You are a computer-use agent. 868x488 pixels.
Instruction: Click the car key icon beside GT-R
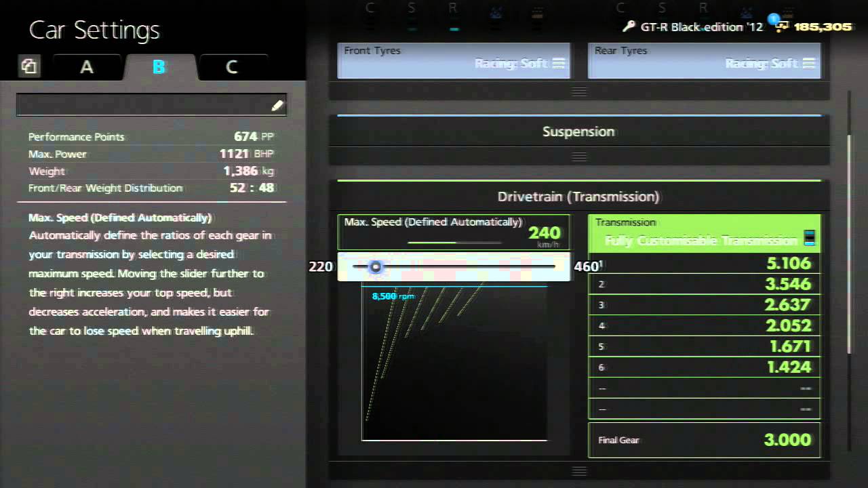[x=629, y=26]
